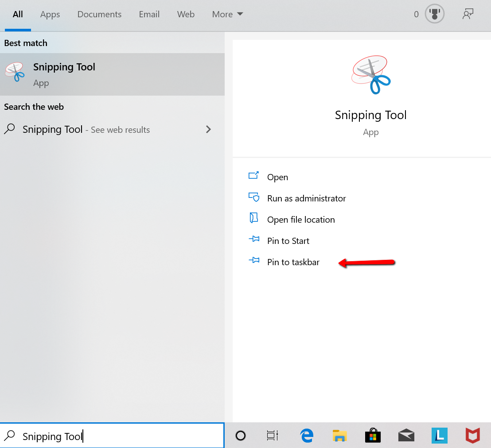The image size is (491, 448).
Task: Click the feedback person icon at top right
Action: click(x=468, y=14)
